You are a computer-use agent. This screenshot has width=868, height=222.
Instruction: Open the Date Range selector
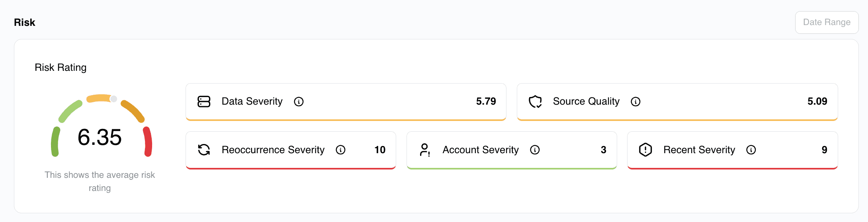pyautogui.click(x=827, y=22)
